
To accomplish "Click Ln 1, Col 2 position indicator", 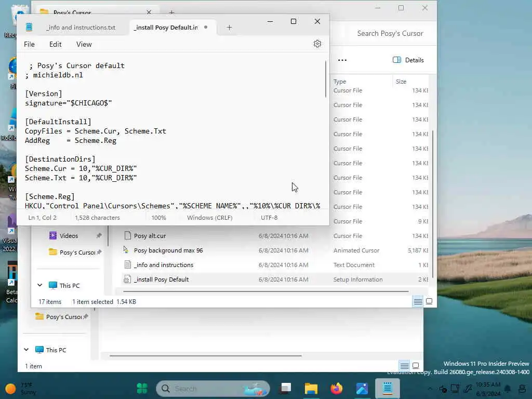I will pyautogui.click(x=43, y=218).
